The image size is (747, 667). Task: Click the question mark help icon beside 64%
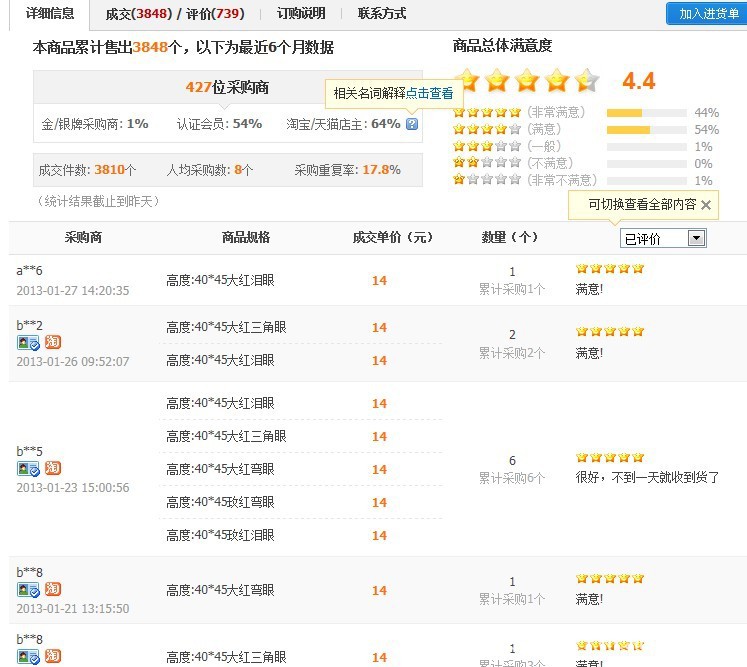tap(412, 124)
